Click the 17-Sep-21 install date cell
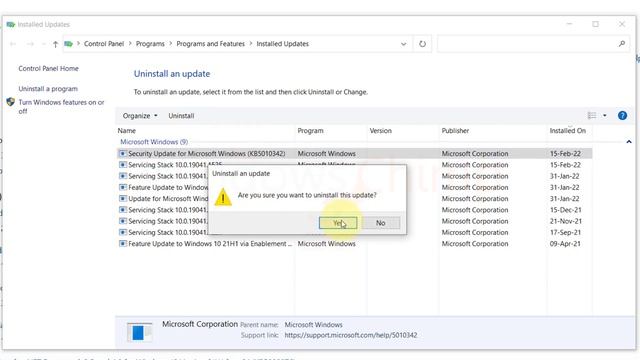The width and height of the screenshot is (640, 360). pos(565,232)
